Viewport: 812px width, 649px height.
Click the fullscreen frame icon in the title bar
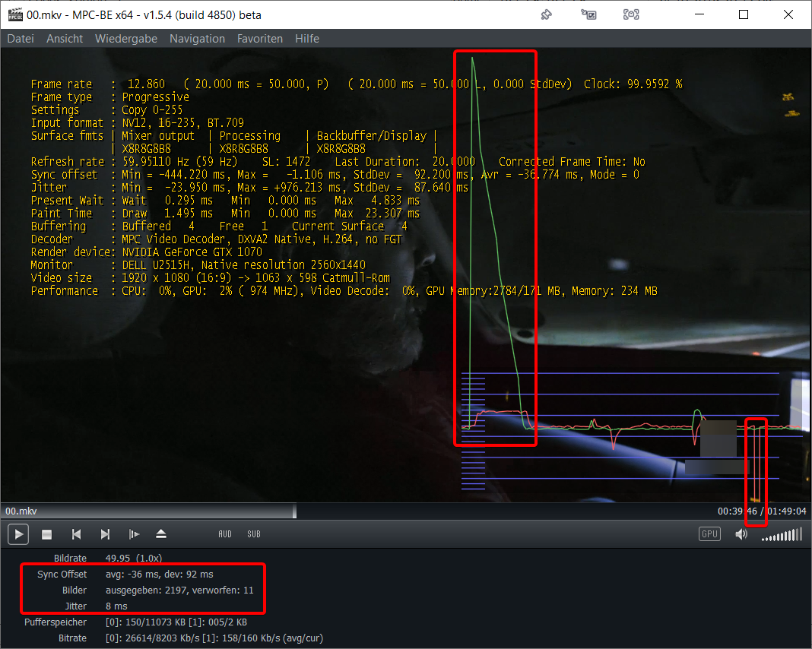tap(631, 14)
